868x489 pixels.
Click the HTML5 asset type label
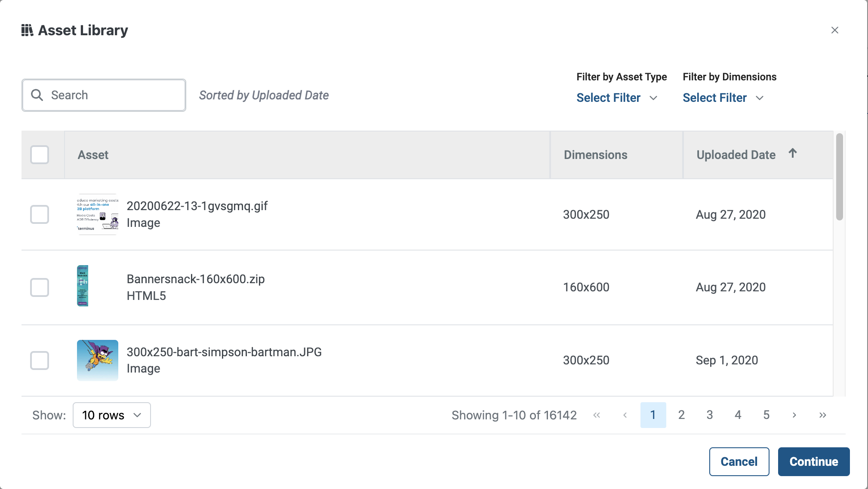coord(146,296)
